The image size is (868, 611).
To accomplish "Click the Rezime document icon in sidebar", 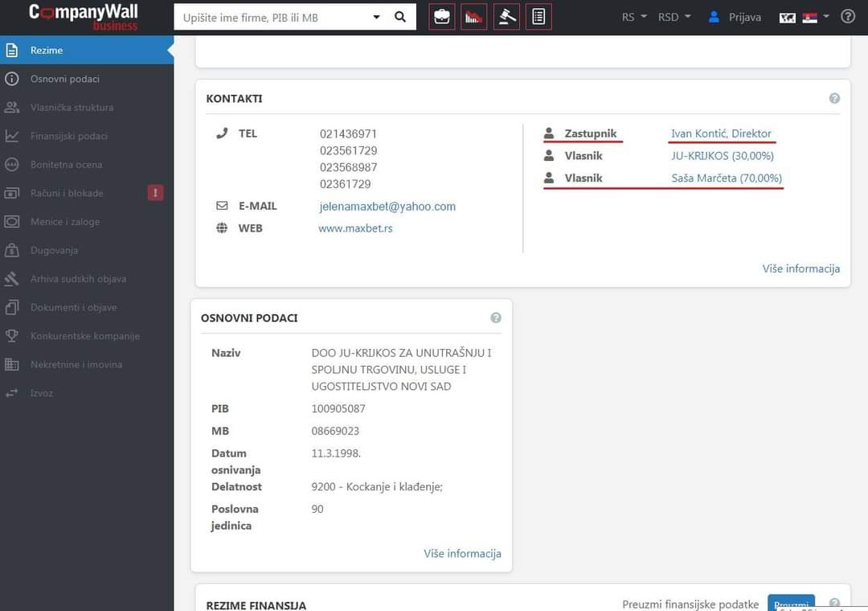I will (x=11, y=50).
